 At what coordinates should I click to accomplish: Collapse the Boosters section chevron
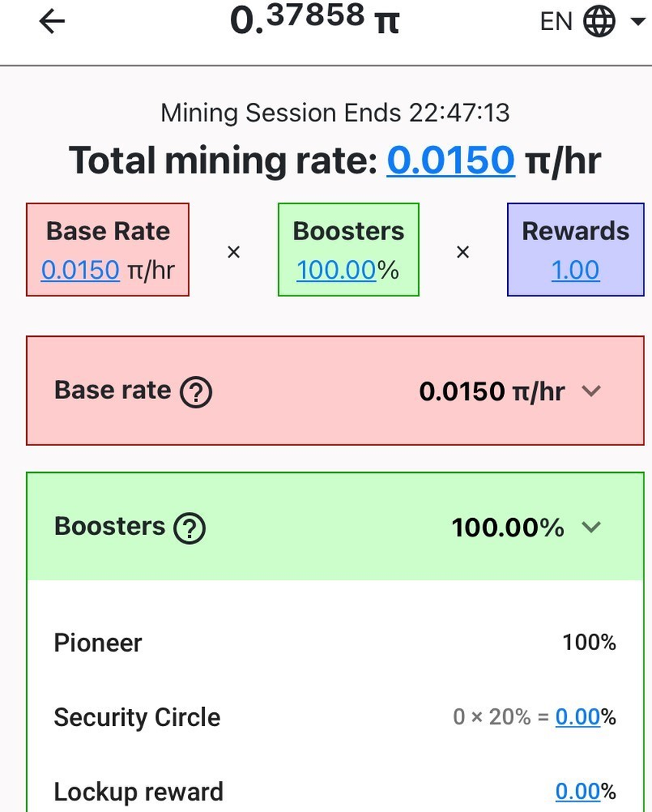pos(591,527)
